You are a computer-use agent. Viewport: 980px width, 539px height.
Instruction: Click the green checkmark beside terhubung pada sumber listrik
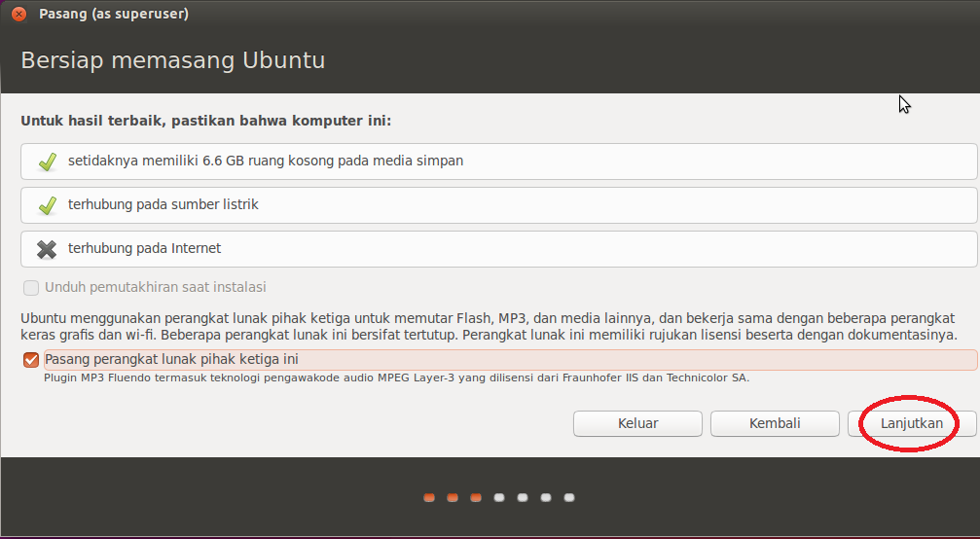pyautogui.click(x=48, y=205)
